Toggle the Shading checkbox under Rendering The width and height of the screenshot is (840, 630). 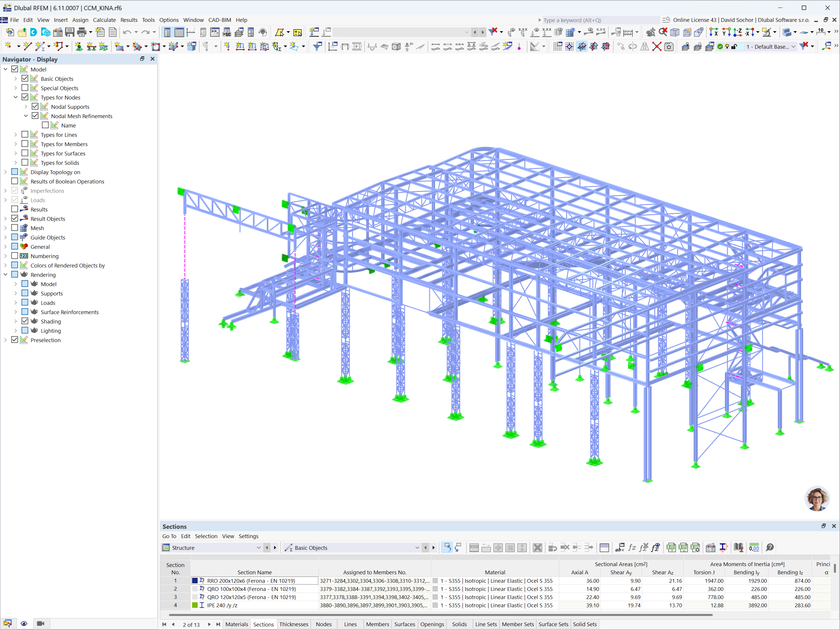(25, 321)
